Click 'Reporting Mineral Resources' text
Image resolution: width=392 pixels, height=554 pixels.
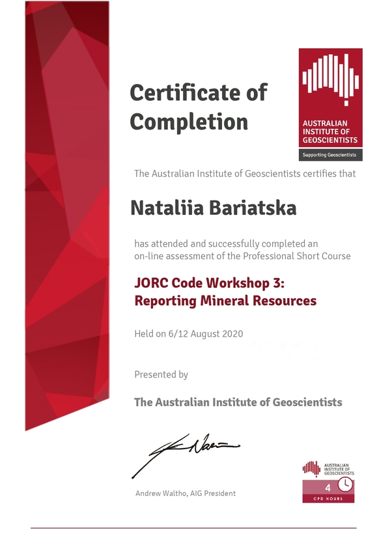[225, 301]
